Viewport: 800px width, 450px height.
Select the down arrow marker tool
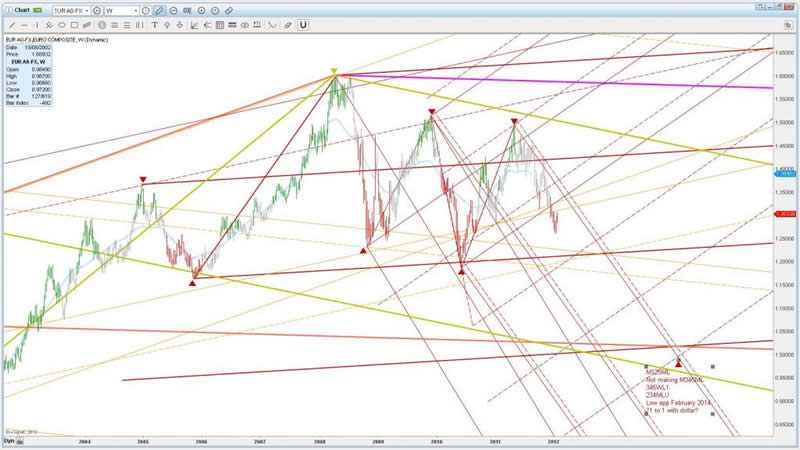click(180, 25)
